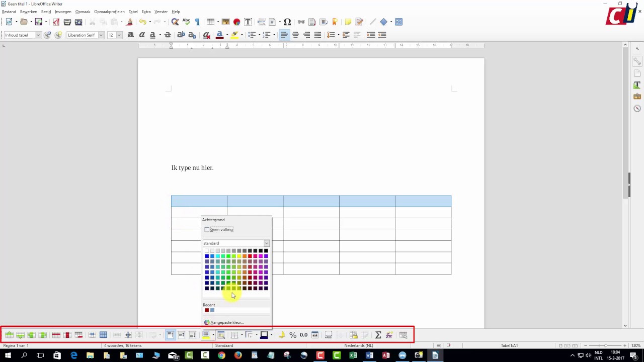Click Aangepaste kleur... button
Screen dimensions: 644x362
(x=224, y=322)
